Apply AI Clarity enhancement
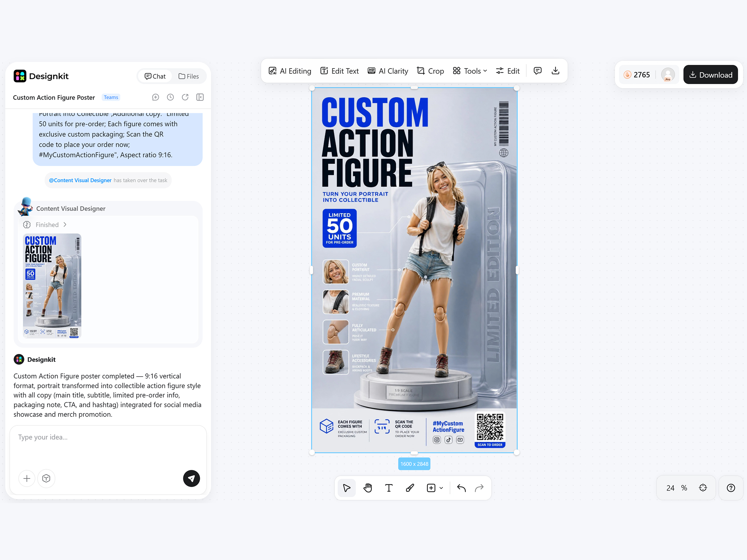This screenshot has width=747, height=560. (x=388, y=71)
